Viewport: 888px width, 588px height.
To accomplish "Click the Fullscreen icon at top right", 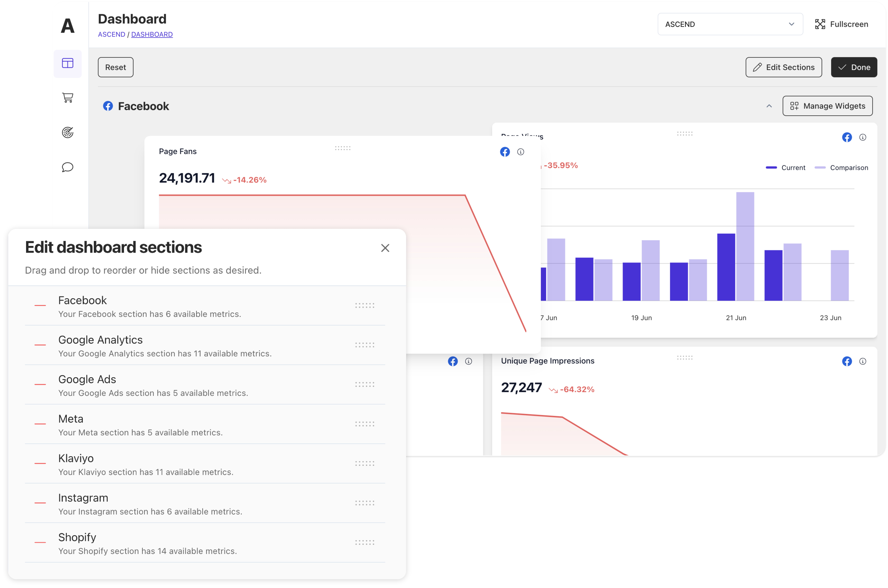I will [820, 24].
